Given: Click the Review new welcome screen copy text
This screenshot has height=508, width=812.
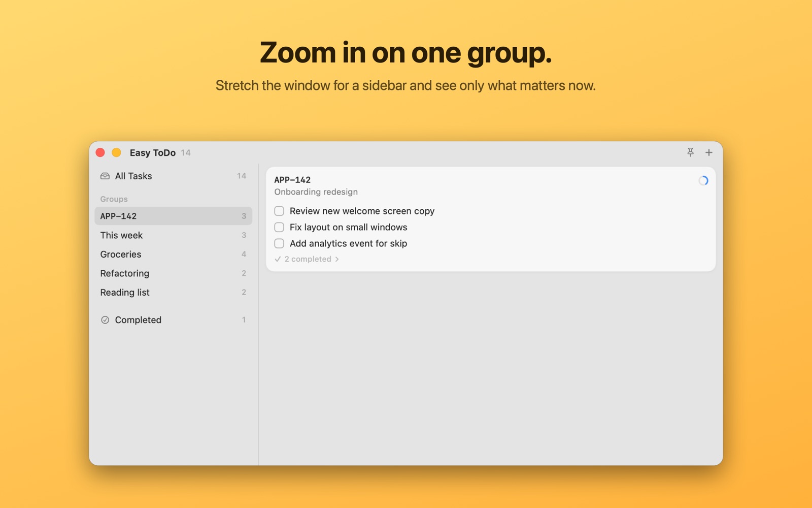Looking at the screenshot, I should click(x=362, y=211).
